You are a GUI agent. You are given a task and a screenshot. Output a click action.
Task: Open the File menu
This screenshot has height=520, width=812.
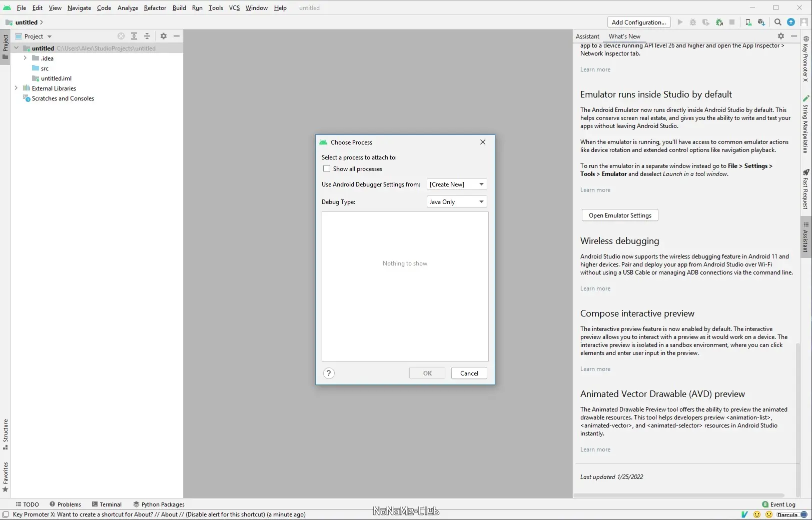pos(22,7)
